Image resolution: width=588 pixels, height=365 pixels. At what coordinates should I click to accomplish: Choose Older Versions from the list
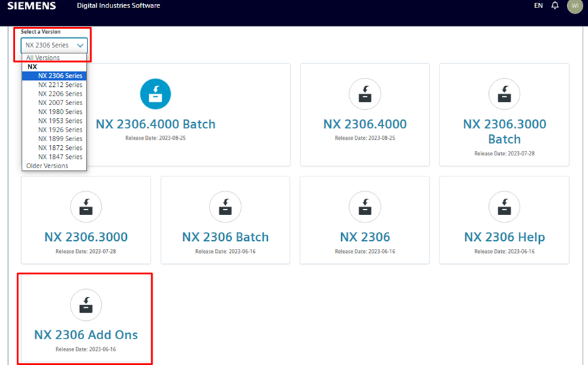tap(54, 166)
